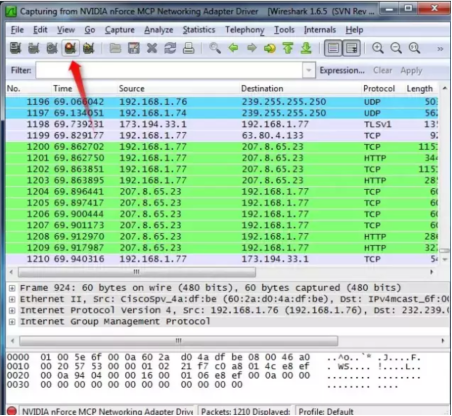Print packets with printer icon

189,48
